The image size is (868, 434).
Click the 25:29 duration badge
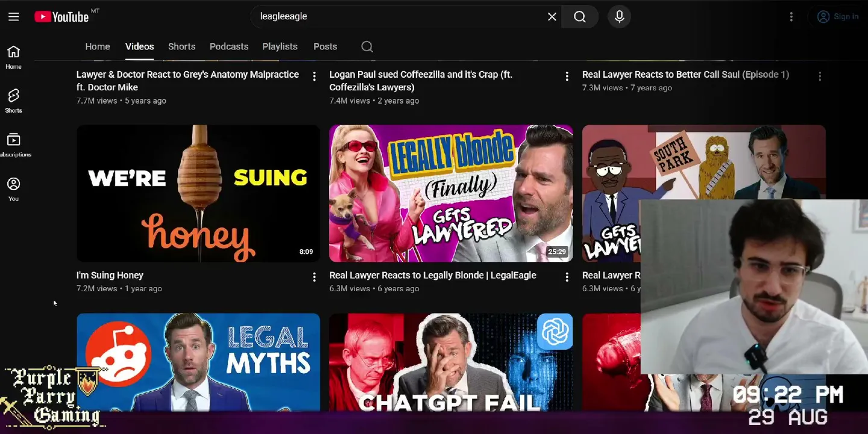tap(557, 252)
